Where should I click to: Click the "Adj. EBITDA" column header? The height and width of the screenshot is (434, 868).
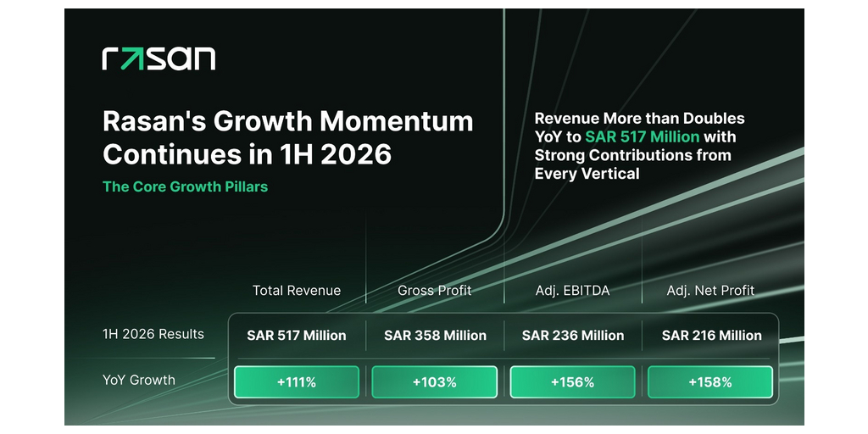click(572, 291)
